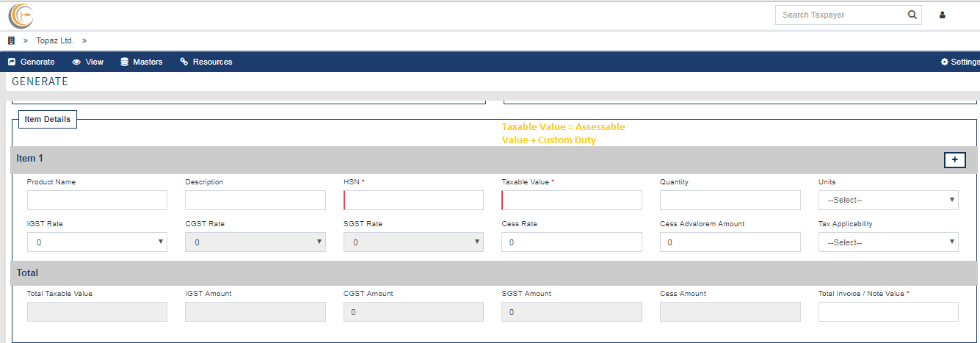The height and width of the screenshot is (343, 980).
Task: Click the Cess Rate input field
Action: click(572, 242)
